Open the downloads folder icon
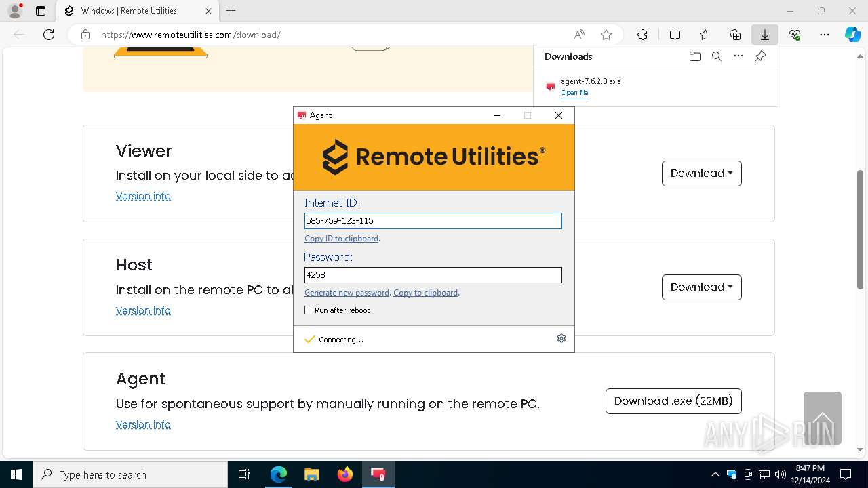 (695, 56)
